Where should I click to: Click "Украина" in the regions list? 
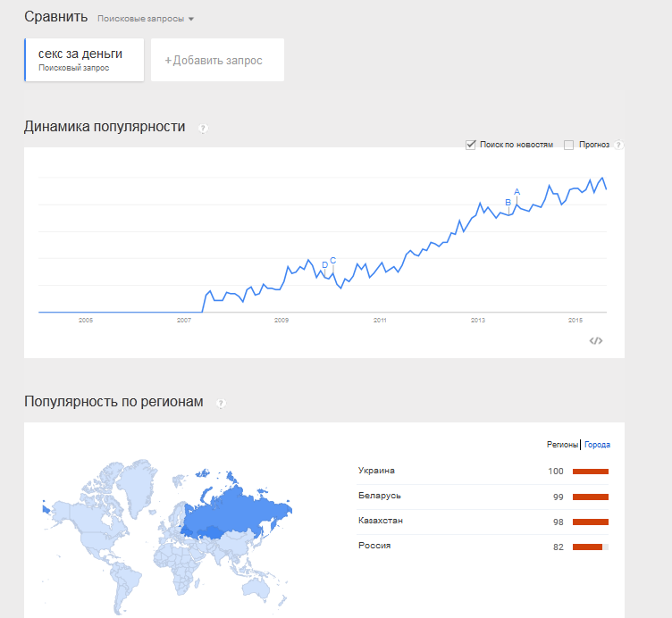click(x=376, y=471)
